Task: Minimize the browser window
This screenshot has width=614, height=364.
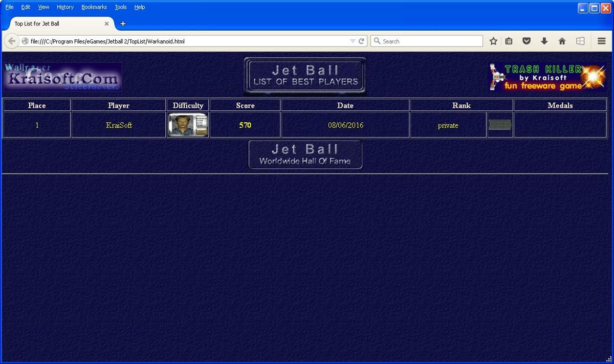Action: click(583, 8)
